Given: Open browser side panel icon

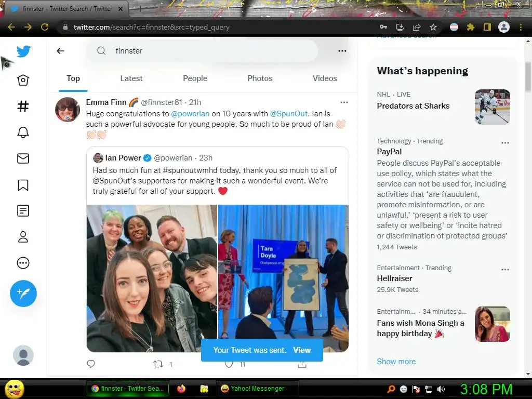Looking at the screenshot, I should (487, 27).
